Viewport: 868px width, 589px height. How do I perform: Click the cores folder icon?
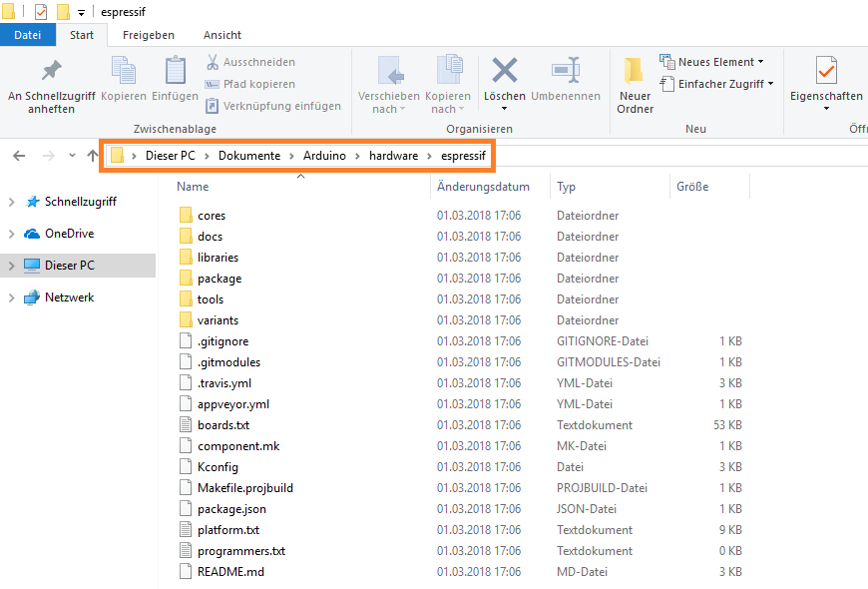[186, 215]
